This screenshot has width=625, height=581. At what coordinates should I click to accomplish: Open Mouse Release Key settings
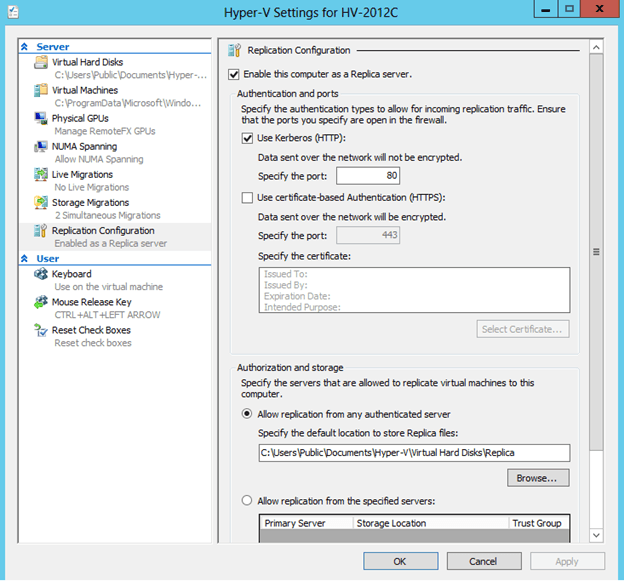(x=92, y=302)
